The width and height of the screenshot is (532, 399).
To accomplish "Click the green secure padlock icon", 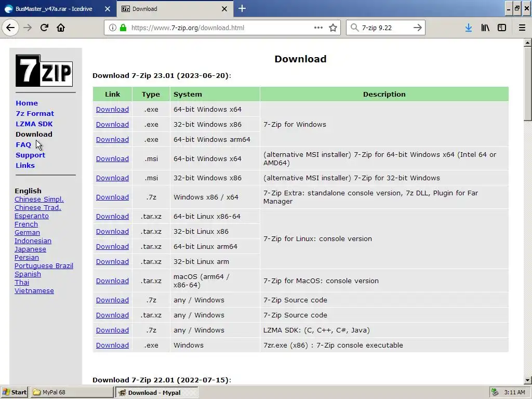I will click(123, 28).
